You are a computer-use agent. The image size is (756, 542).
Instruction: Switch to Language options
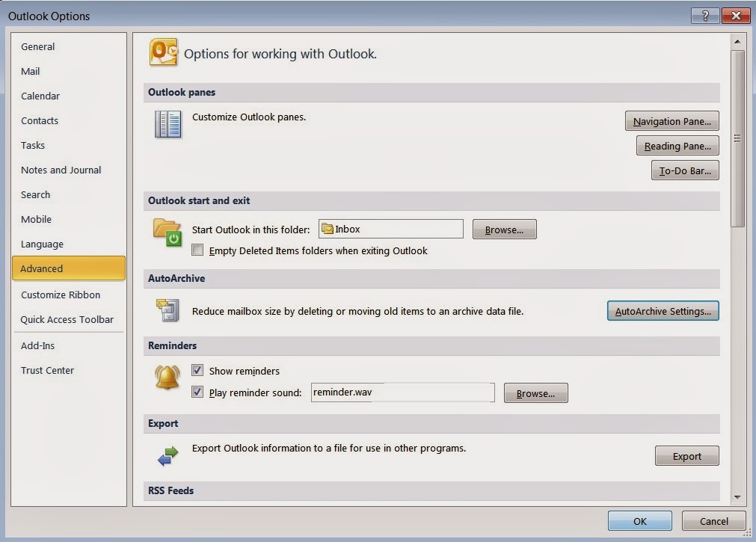69,244
